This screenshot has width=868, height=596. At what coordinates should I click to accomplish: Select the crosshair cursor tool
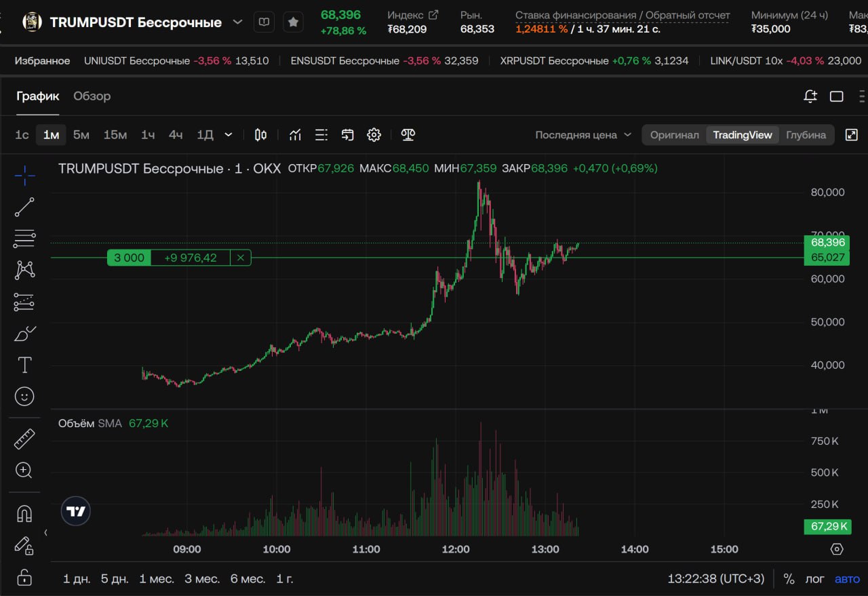point(24,176)
